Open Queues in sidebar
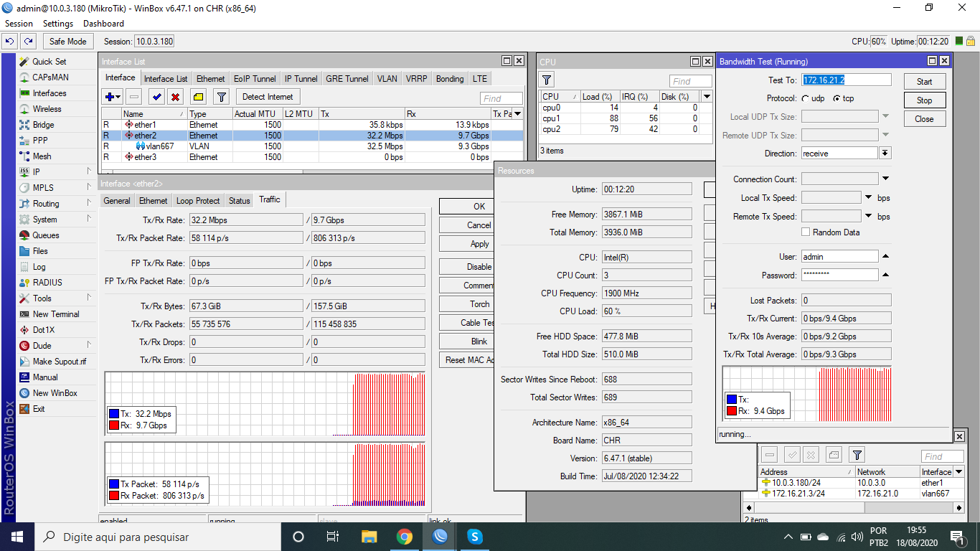This screenshot has height=551, width=980. 46,235
